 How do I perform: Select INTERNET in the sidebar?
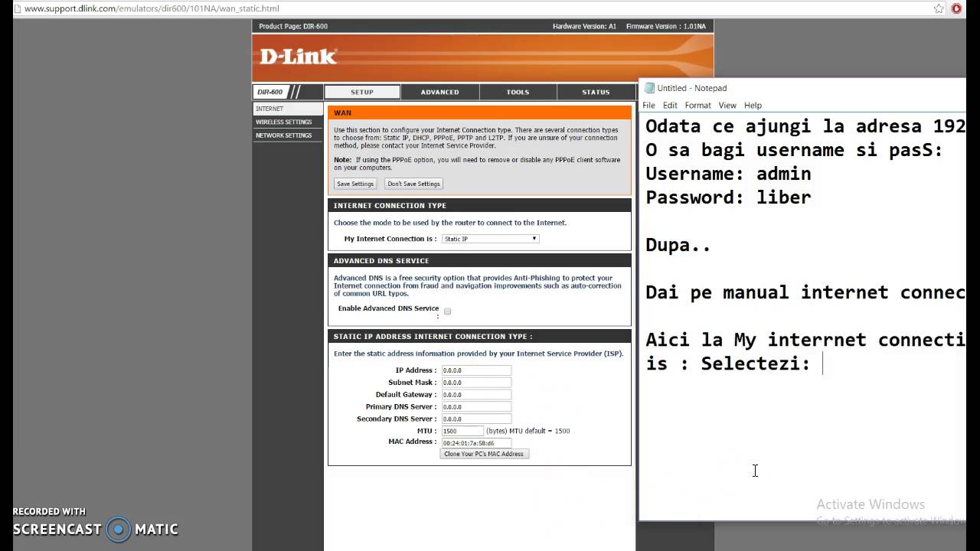click(x=287, y=109)
